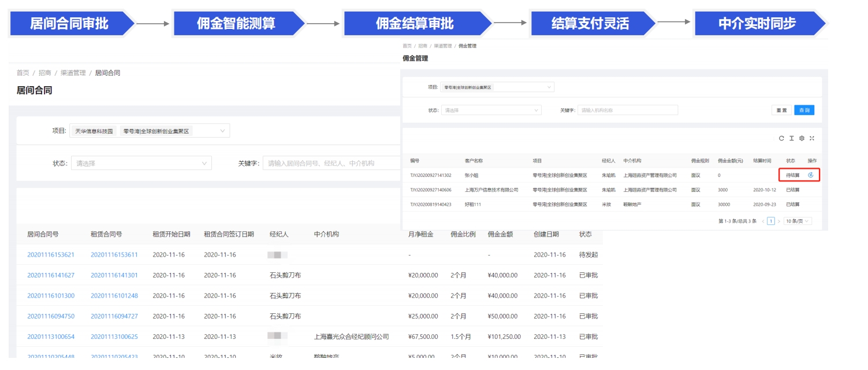Open 招商 in the 佣金管理 breadcrumb

(423, 46)
